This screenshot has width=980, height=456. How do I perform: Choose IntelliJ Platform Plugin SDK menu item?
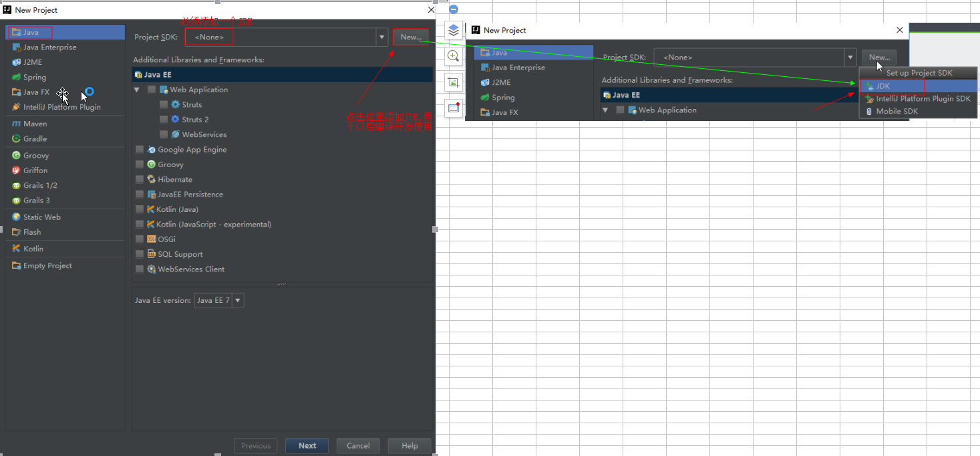[x=918, y=99]
